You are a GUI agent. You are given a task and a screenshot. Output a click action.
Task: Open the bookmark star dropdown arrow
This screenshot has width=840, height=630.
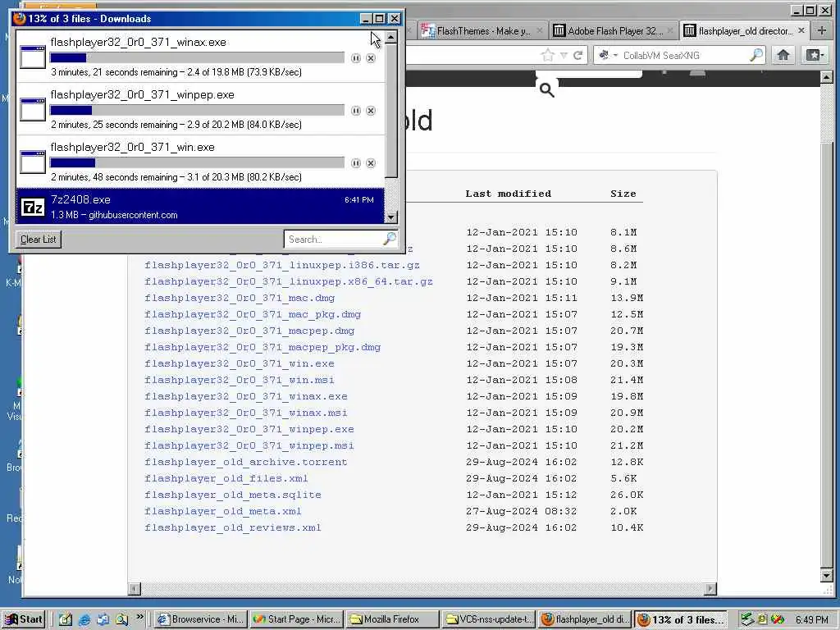[x=564, y=55]
